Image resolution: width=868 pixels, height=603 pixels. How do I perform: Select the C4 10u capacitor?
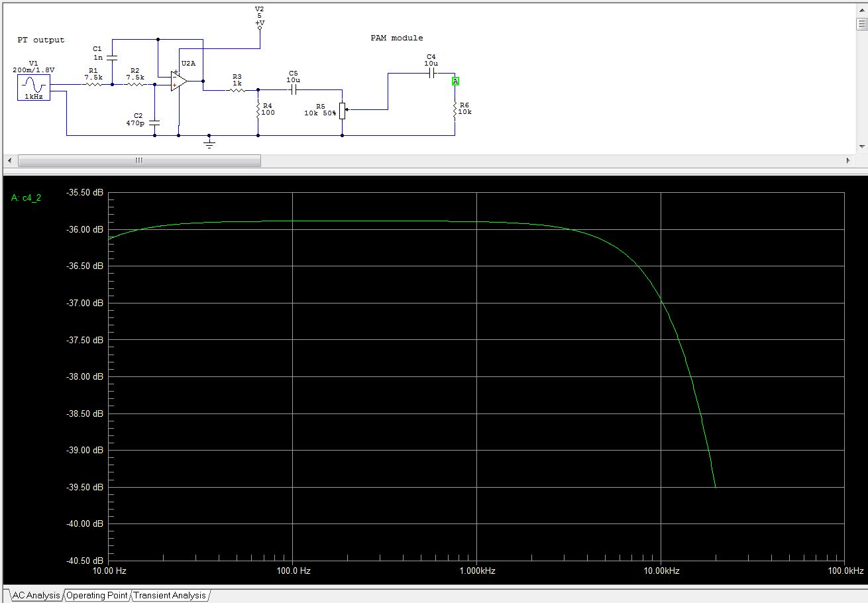click(x=431, y=73)
